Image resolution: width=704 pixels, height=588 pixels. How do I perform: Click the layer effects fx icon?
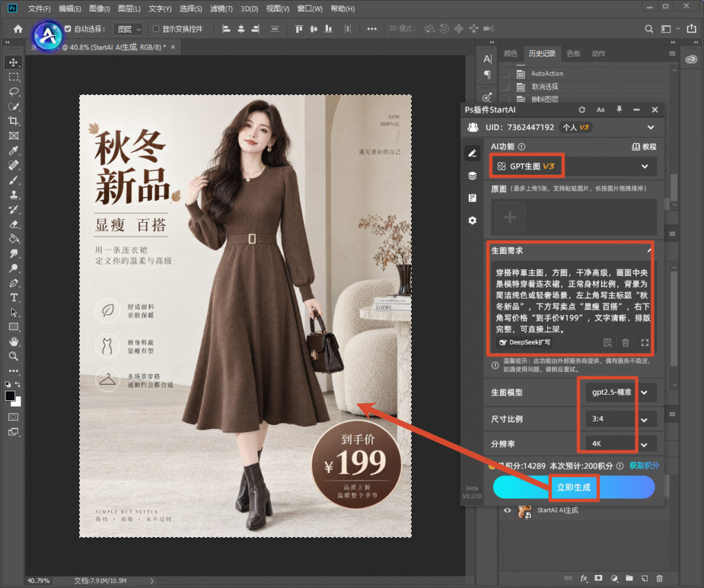point(584,578)
